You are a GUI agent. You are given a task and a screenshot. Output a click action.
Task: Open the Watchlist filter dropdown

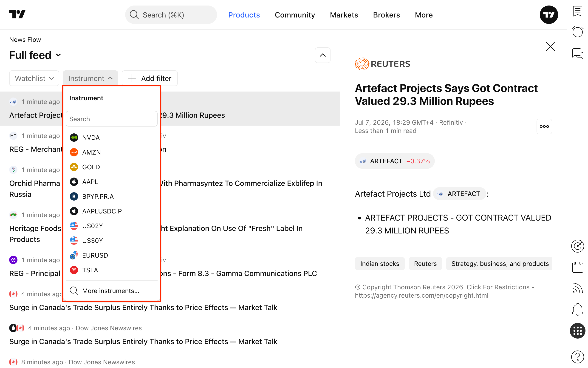[34, 78]
